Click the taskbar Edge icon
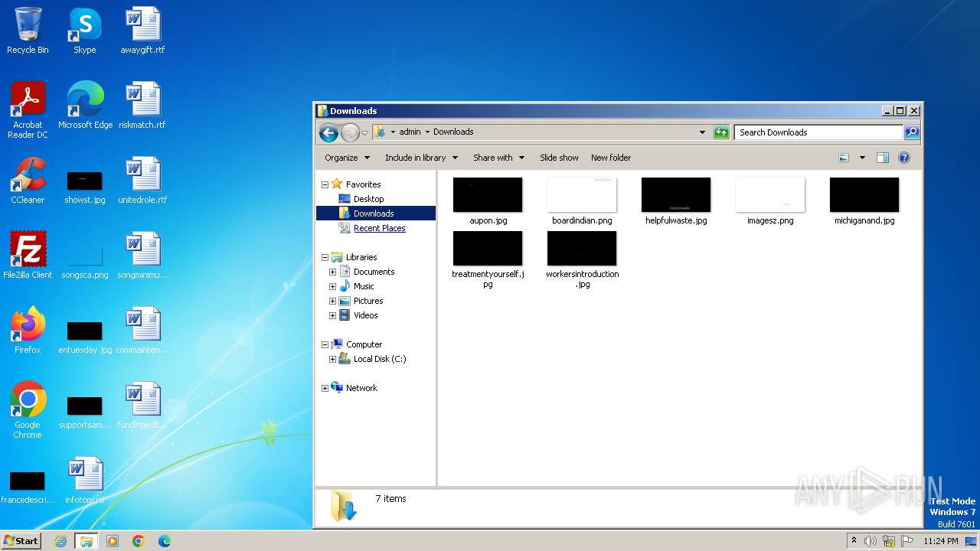980x551 pixels. [164, 541]
